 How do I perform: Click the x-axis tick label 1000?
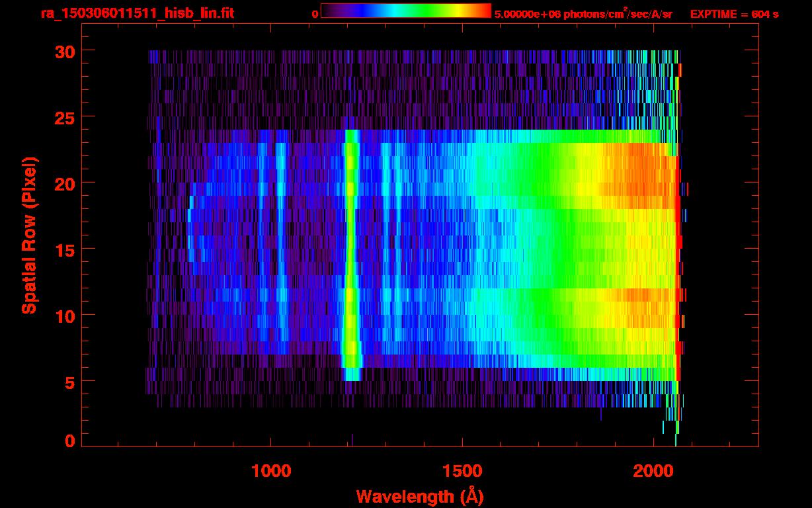click(271, 470)
